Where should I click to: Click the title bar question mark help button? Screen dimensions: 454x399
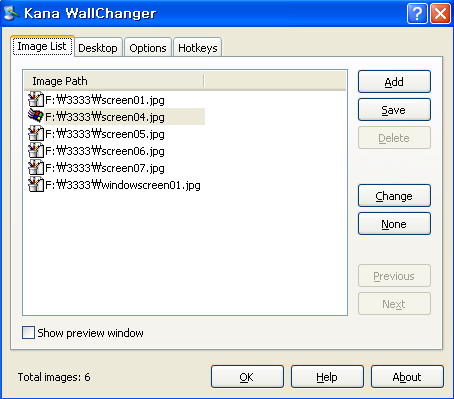[417, 13]
